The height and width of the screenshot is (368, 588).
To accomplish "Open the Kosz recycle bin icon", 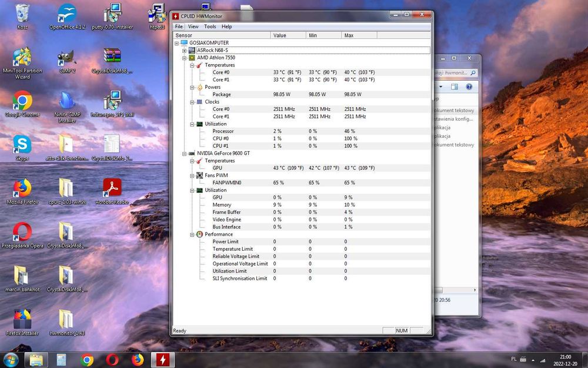I will [x=22, y=16].
